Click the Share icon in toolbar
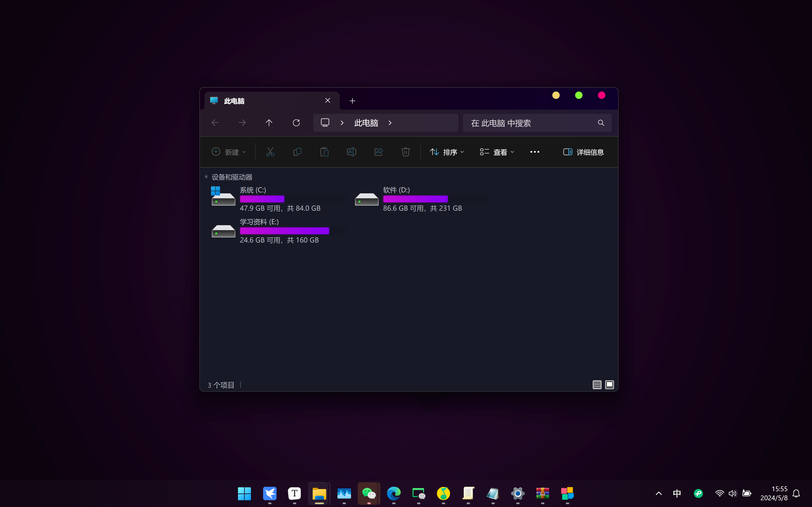812x507 pixels. pos(378,152)
